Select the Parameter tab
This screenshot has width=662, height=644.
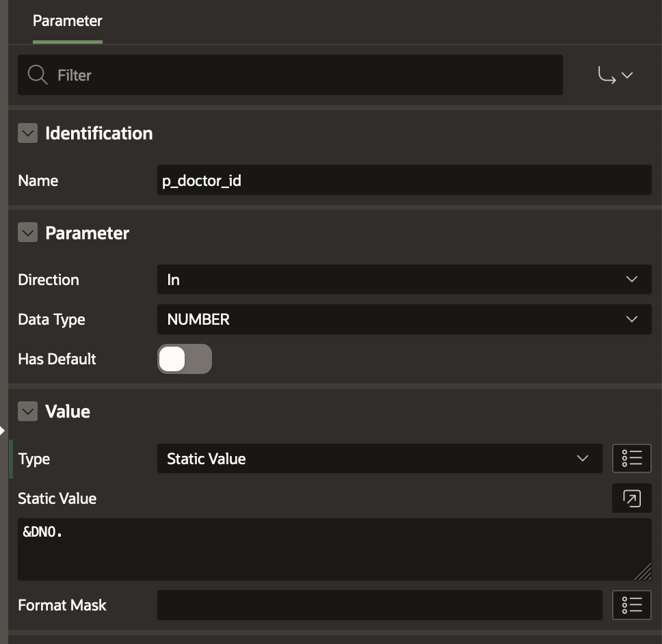67,21
